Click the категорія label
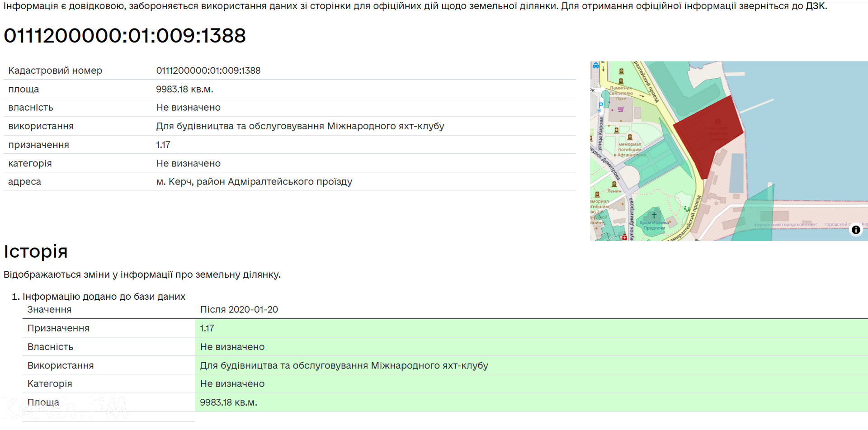868x430 pixels. pyautogui.click(x=30, y=163)
